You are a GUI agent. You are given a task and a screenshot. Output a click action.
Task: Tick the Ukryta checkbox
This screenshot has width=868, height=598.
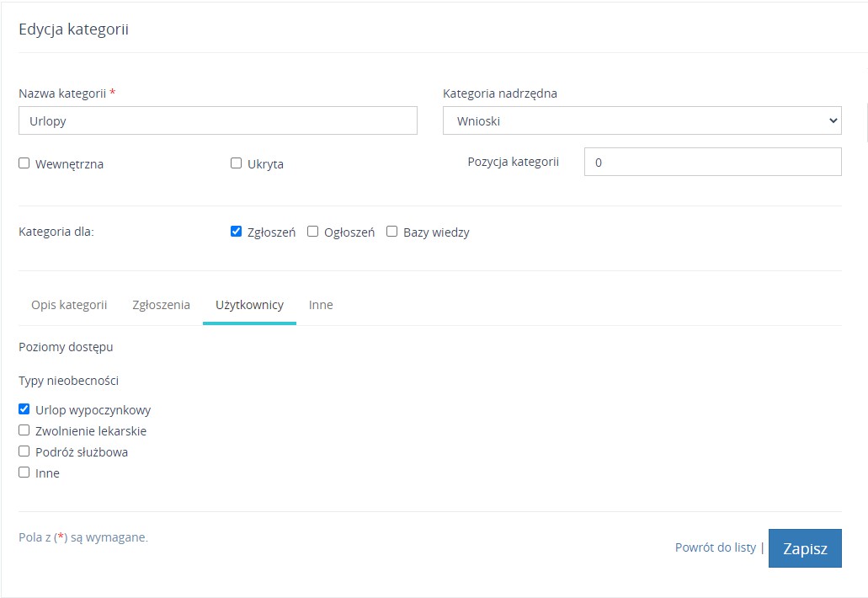[x=237, y=163]
